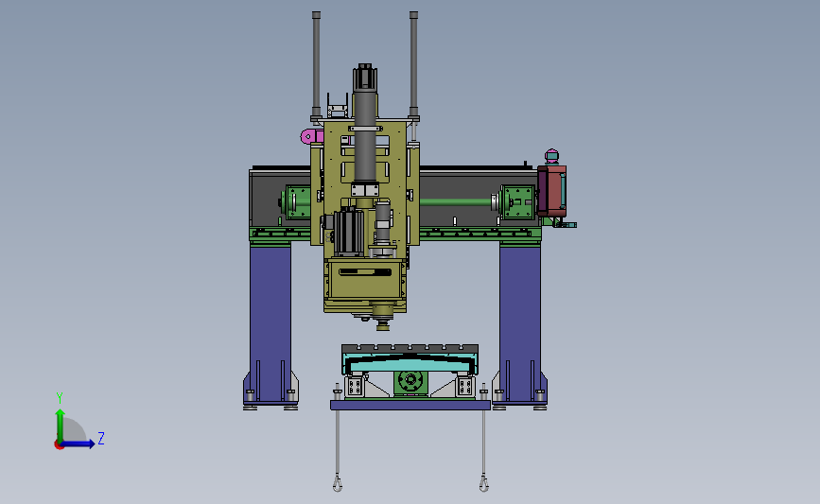
Task: Click the blue Z axis arrow of the triad
Action: [79, 443]
